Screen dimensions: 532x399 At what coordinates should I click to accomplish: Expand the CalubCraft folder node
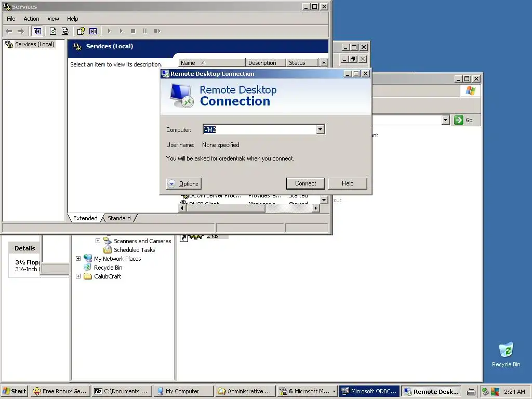[x=78, y=276]
